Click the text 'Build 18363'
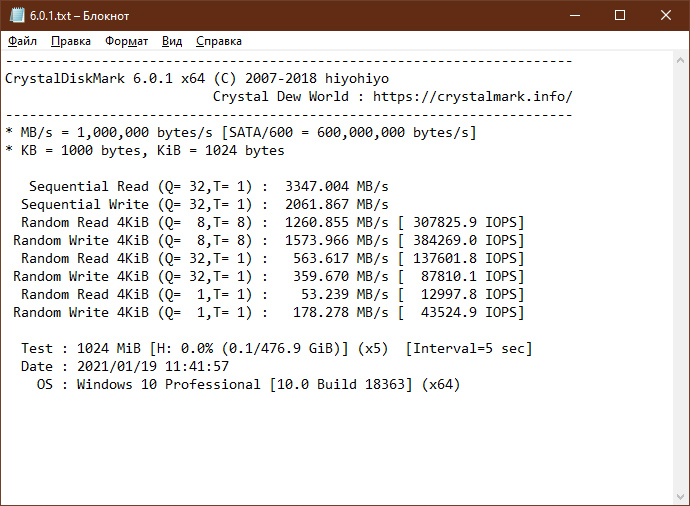 361,385
